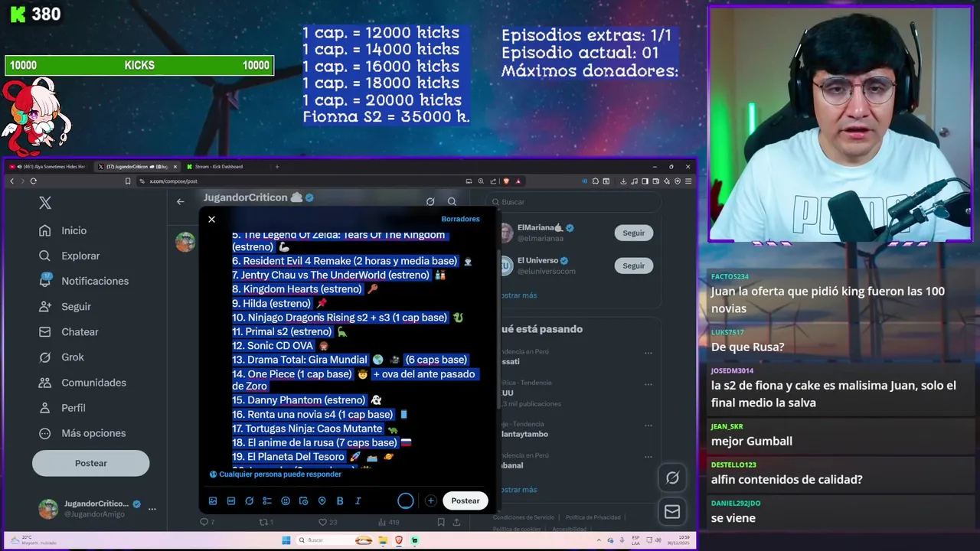Open the floating messages envelope button
Viewport: 980px width, 551px height.
672,511
